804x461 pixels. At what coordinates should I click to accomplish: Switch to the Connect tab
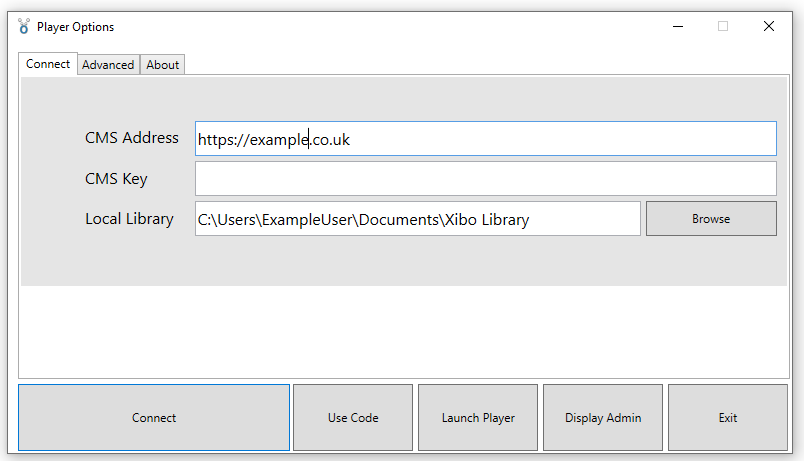pyautogui.click(x=48, y=64)
